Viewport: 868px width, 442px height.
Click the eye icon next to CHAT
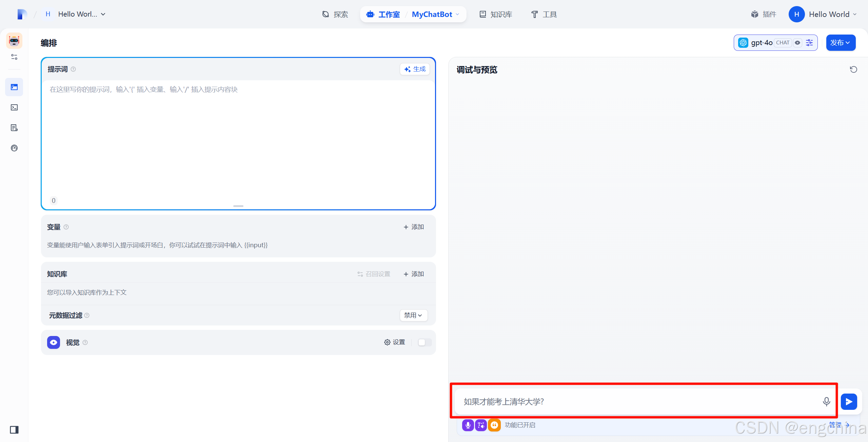point(797,43)
